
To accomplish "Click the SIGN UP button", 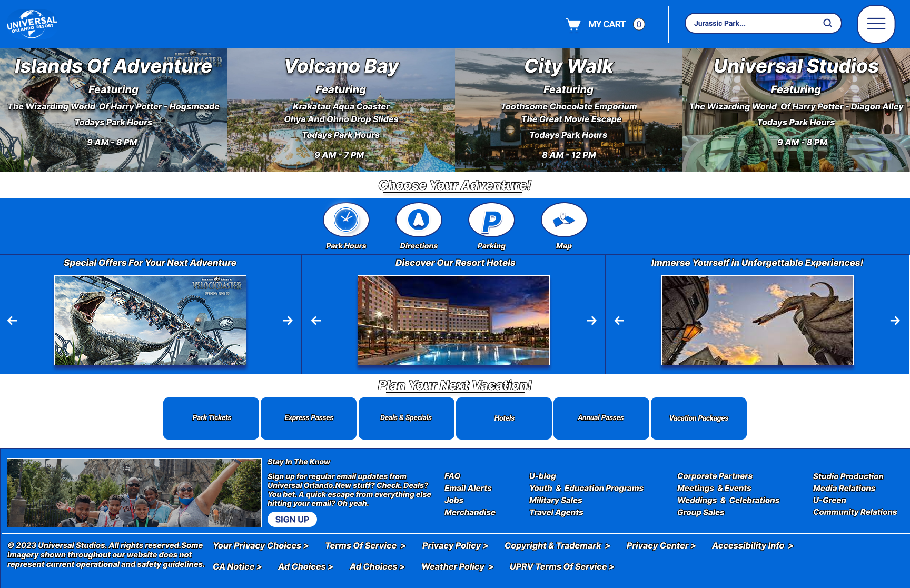I will click(x=292, y=520).
